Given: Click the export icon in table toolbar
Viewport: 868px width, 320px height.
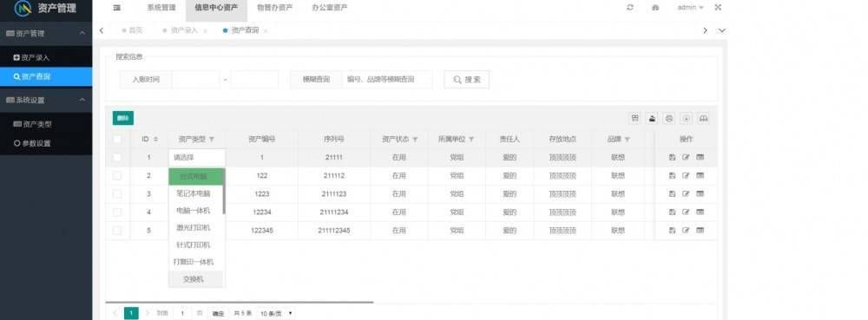Looking at the screenshot, I should point(652,118).
